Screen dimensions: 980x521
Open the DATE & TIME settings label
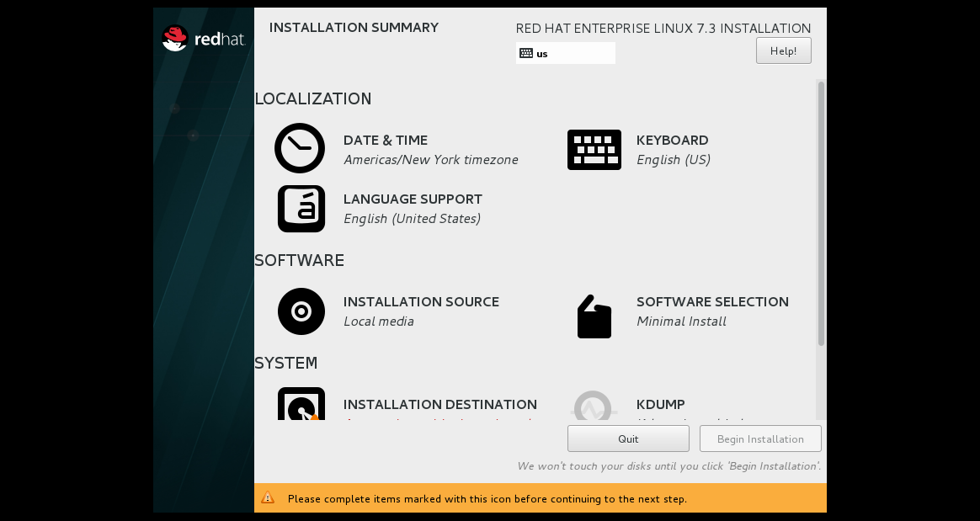tap(386, 140)
